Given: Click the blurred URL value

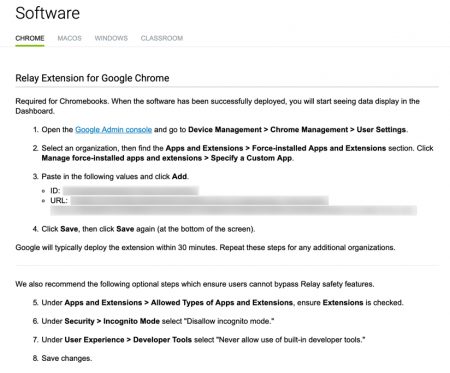Looking at the screenshot, I should tap(233, 205).
